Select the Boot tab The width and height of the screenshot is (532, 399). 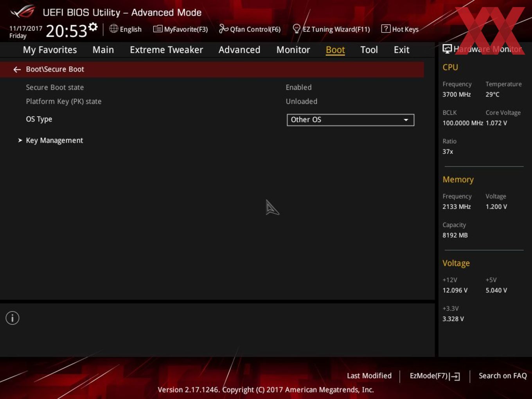pos(335,50)
